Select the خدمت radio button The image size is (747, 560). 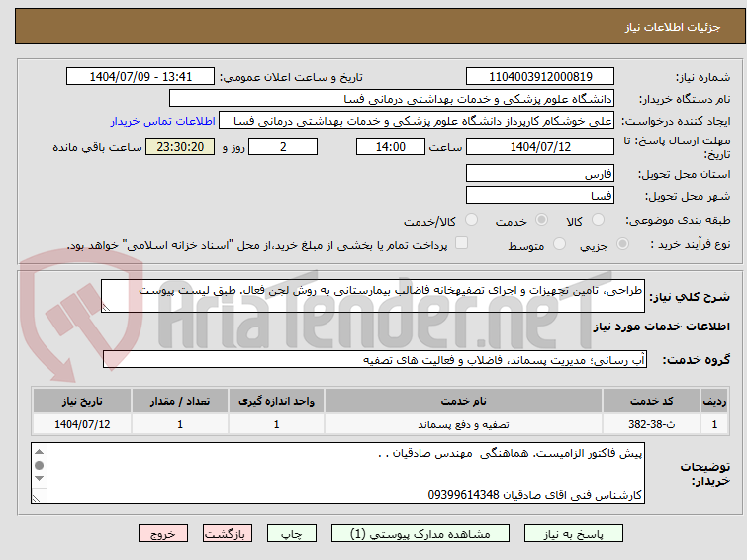(x=541, y=220)
